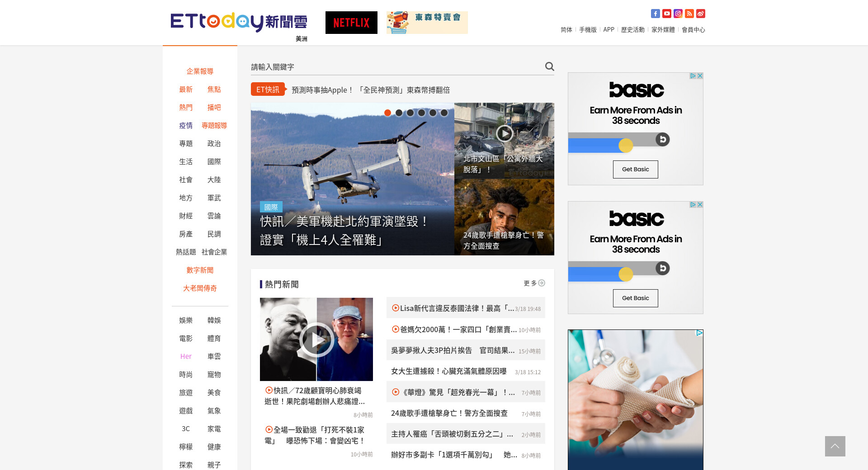Open the Instagram social icon
Screen dimensions: 868x470
coord(678,14)
